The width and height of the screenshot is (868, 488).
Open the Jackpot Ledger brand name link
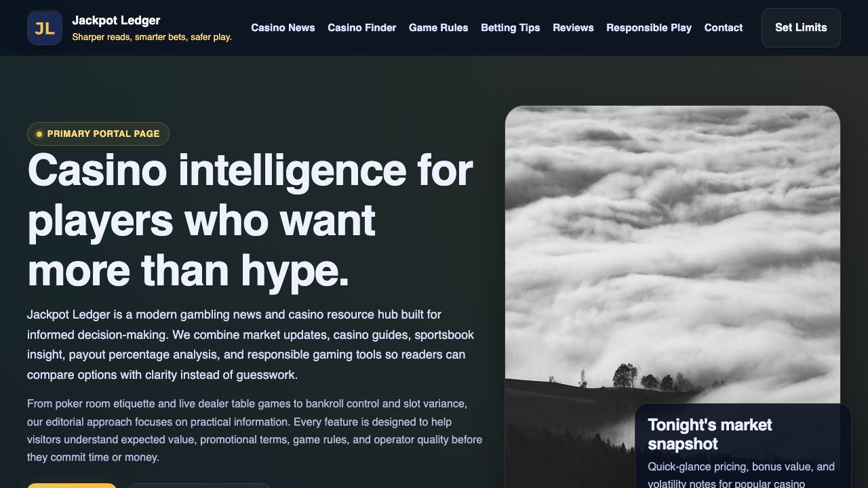coord(116,20)
